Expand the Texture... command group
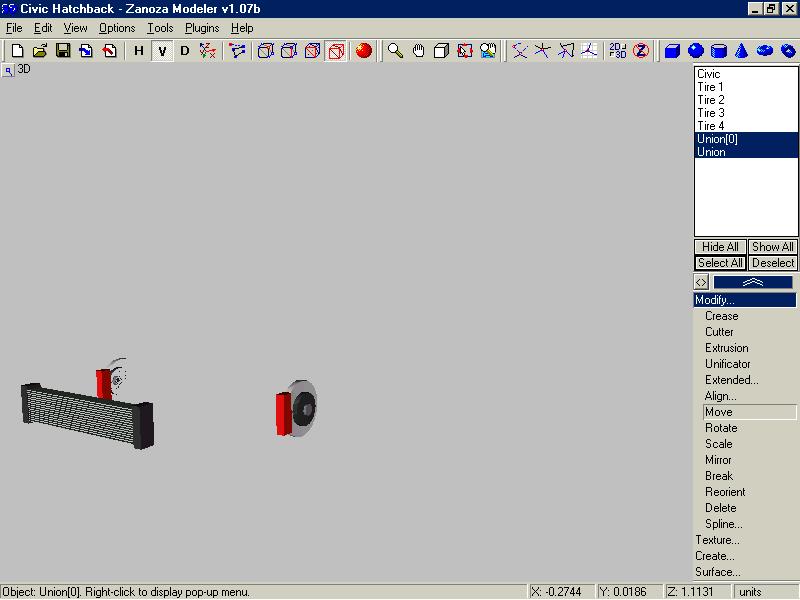Viewport: 800px width, 600px height. (717, 540)
